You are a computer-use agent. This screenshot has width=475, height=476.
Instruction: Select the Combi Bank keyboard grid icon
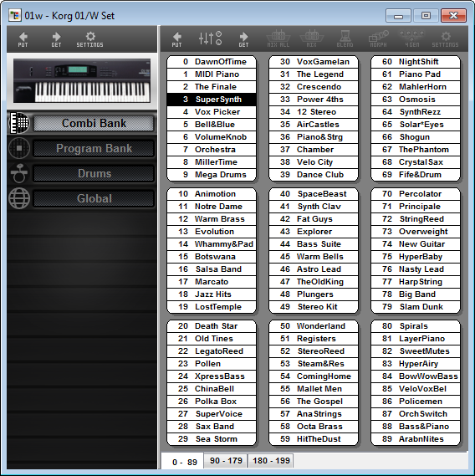pos(19,123)
